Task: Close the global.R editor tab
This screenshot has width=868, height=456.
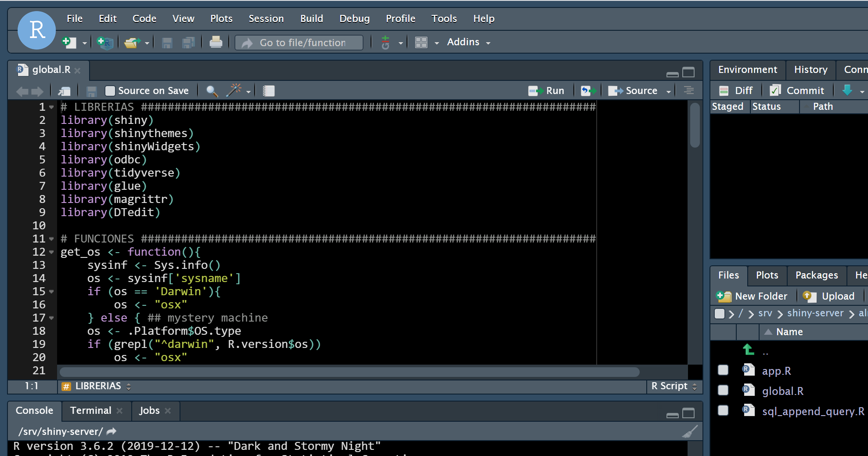Action: (78, 70)
